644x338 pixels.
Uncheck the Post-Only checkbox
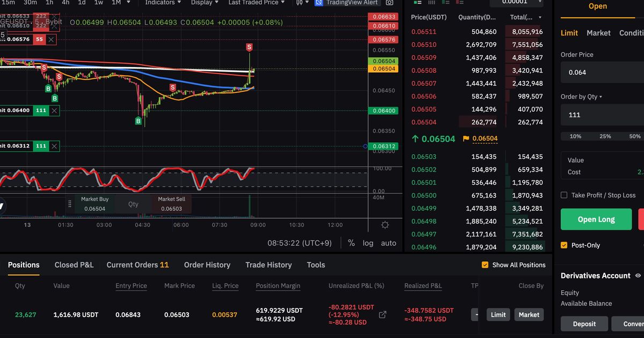pos(564,245)
